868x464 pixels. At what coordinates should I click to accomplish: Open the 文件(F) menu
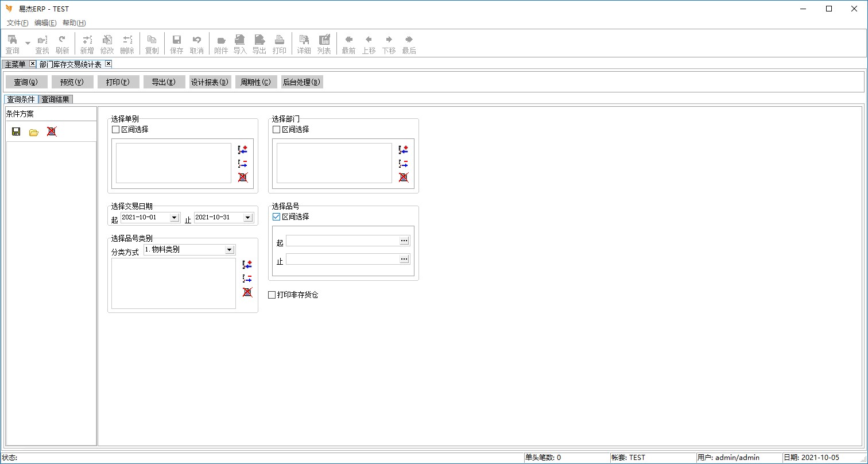(17, 23)
